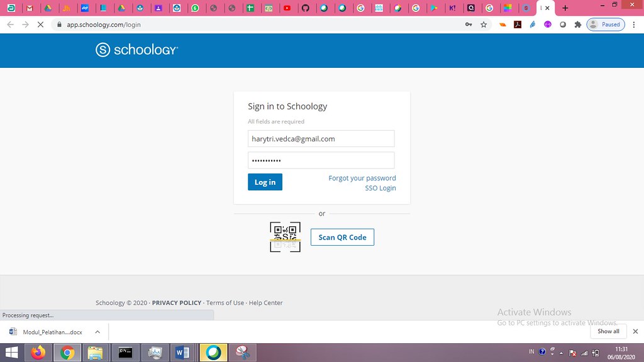
Task: Switch to the WhatsApp tab
Action: click(x=195, y=8)
